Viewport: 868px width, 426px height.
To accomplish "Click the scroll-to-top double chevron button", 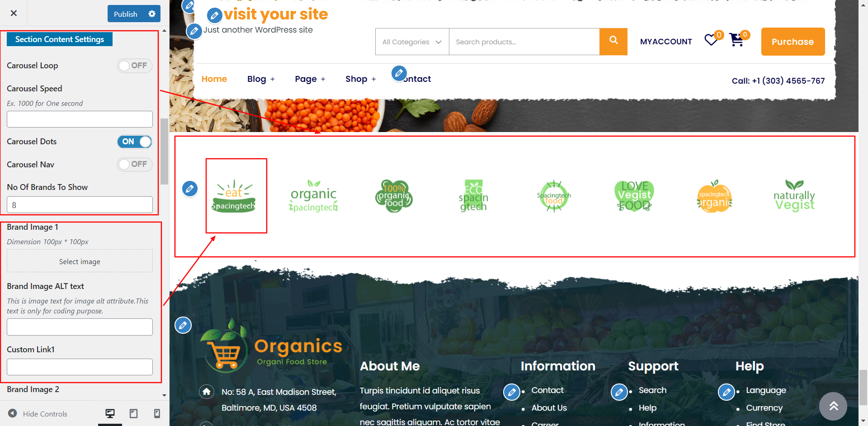I will [x=834, y=406].
